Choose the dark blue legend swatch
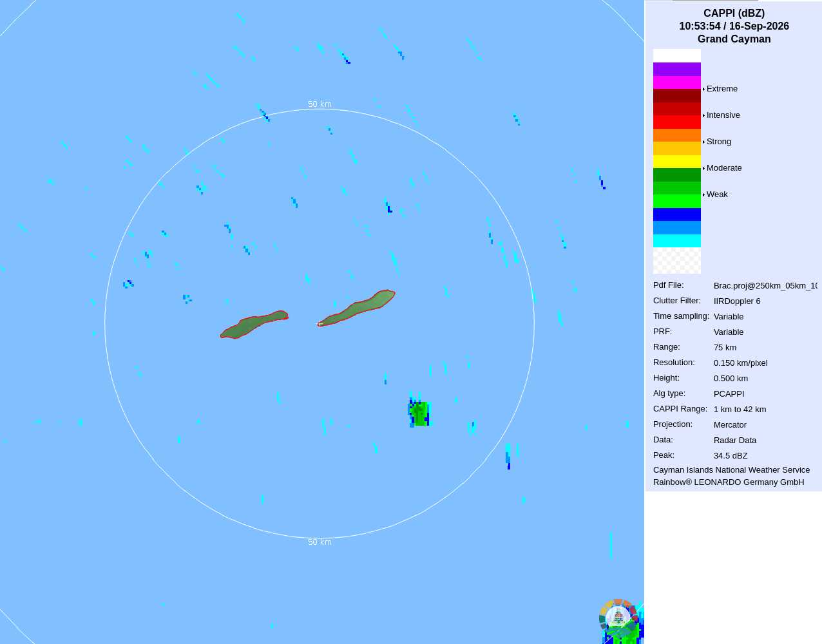 click(x=677, y=214)
